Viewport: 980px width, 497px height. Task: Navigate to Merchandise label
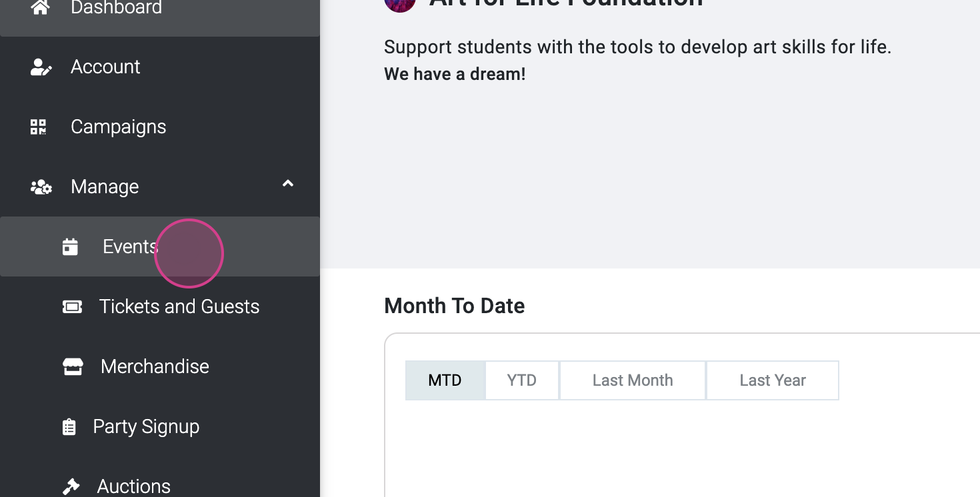click(x=155, y=366)
